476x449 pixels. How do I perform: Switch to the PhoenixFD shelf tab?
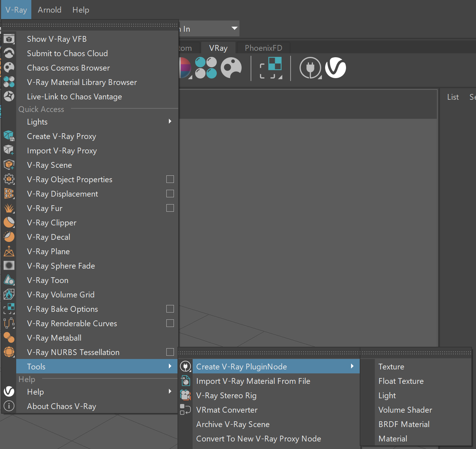coord(264,48)
